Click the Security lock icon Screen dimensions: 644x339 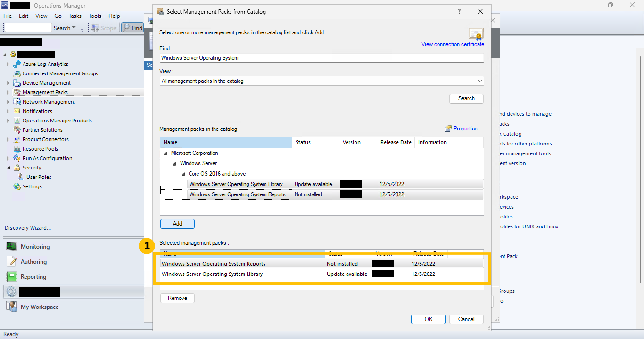pyautogui.click(x=17, y=168)
